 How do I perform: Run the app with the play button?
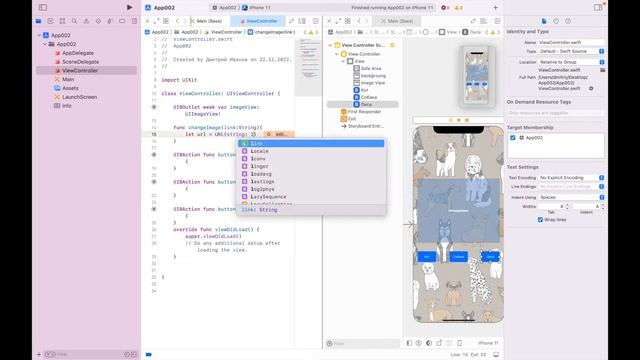(x=129, y=7)
